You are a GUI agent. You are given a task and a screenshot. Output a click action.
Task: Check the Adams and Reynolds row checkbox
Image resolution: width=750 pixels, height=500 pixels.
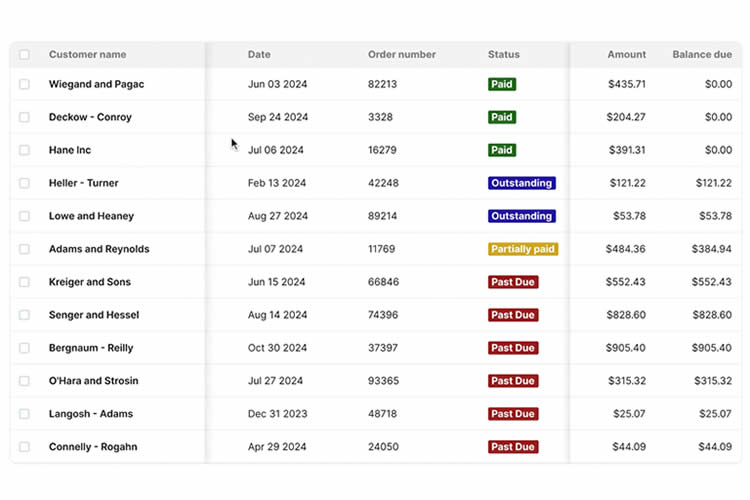click(x=24, y=250)
